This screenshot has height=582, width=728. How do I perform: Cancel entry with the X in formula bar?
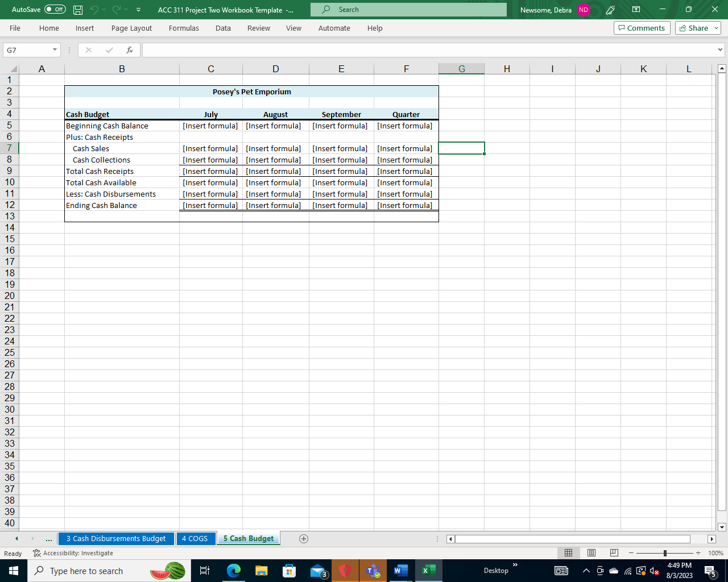click(x=88, y=49)
